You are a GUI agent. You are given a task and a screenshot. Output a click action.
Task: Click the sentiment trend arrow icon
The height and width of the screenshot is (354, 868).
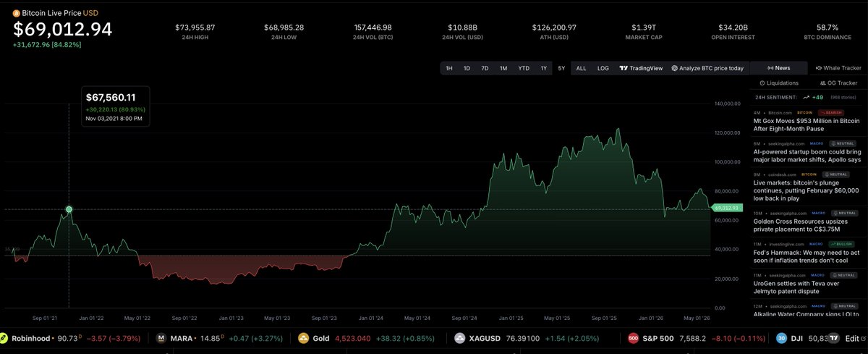(807, 96)
